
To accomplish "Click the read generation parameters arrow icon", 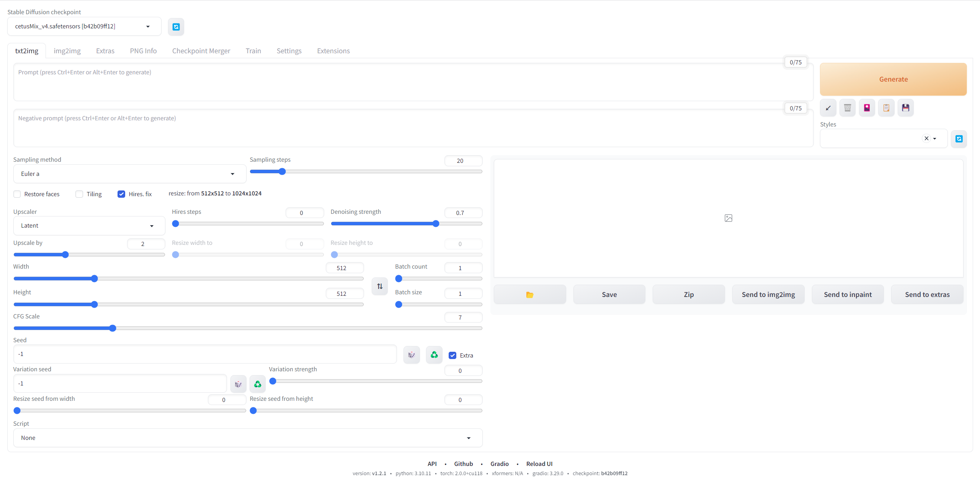I will (828, 108).
